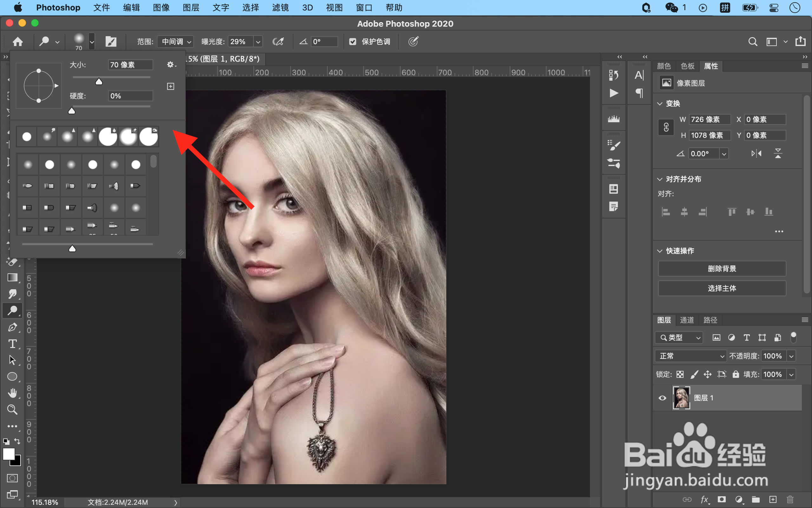812x508 pixels.
Task: Open brush preset gear settings menu
Action: (x=171, y=64)
